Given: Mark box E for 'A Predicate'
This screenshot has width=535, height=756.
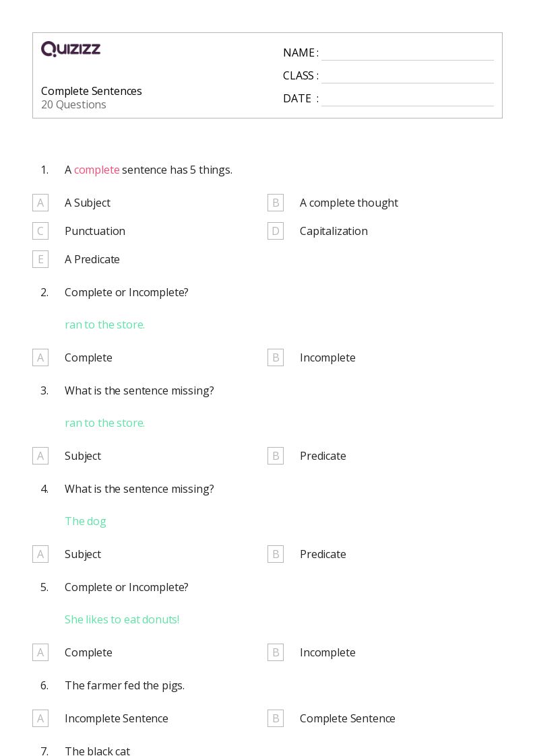Looking at the screenshot, I should pos(40,259).
